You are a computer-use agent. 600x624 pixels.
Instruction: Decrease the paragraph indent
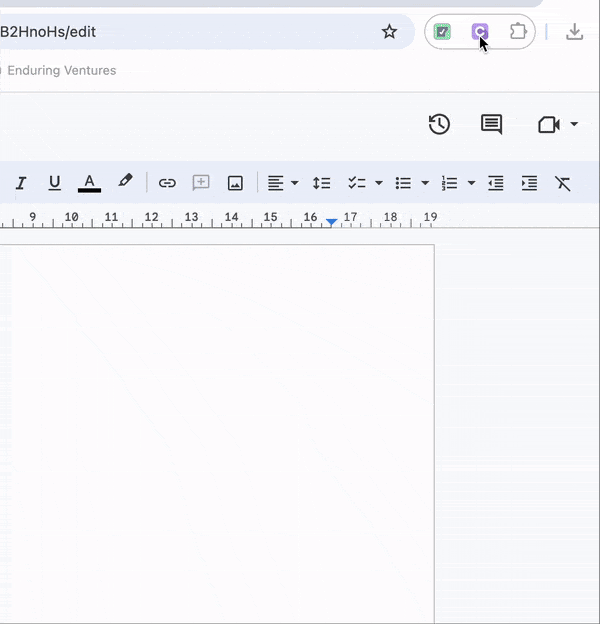[496, 183]
